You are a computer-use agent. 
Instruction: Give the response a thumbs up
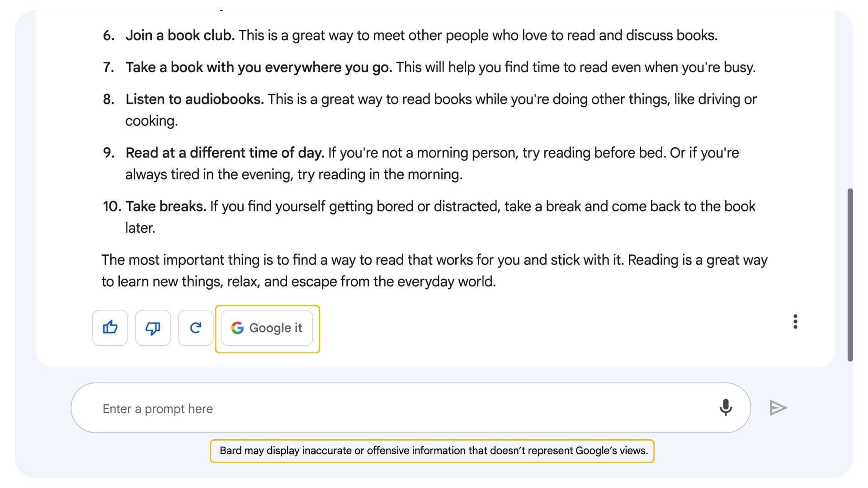click(110, 328)
